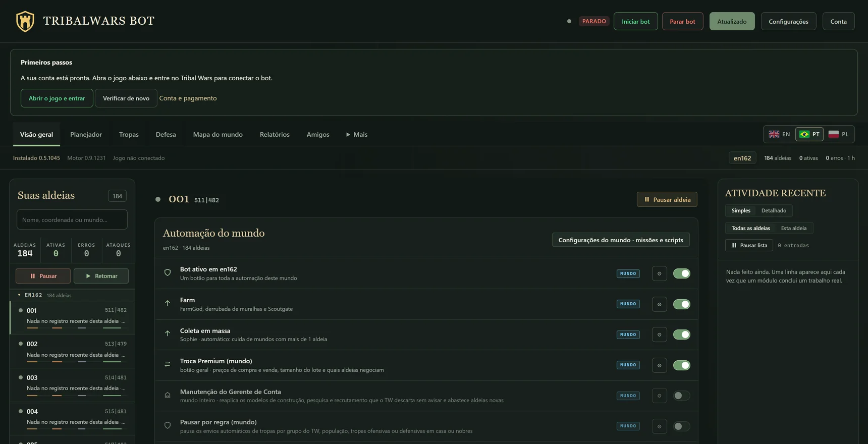Filter activity to Esta aldeia

point(793,228)
